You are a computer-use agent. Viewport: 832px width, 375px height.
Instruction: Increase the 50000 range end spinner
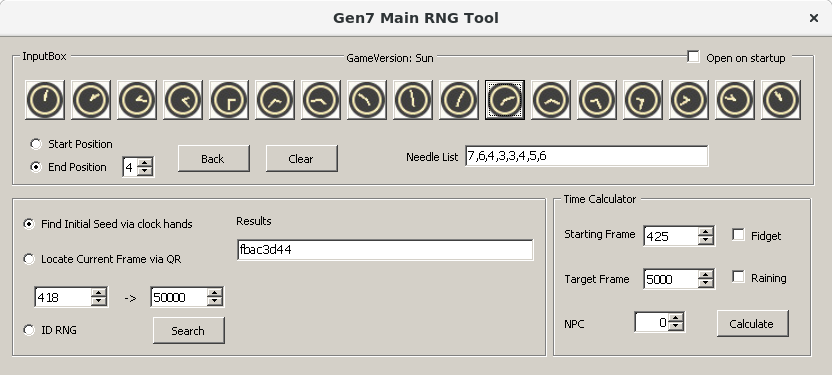[214, 292]
